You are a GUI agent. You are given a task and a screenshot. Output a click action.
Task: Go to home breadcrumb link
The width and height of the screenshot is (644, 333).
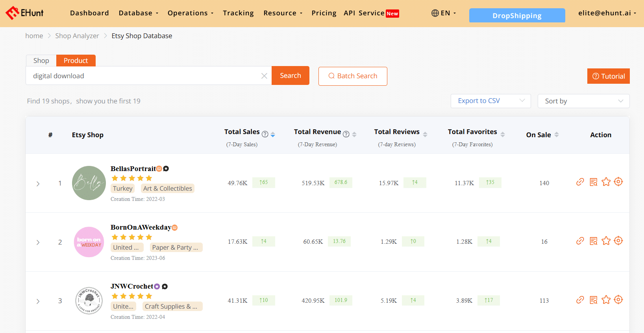(34, 36)
